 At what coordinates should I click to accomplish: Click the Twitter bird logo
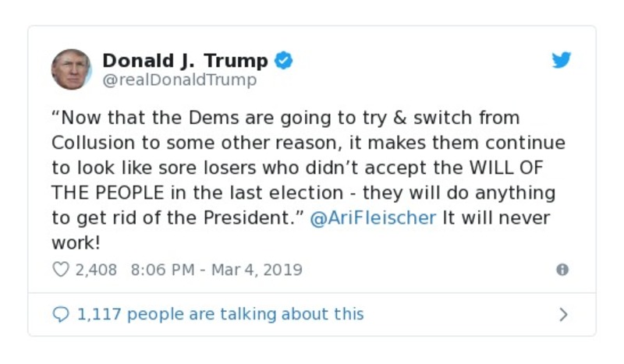coord(562,61)
